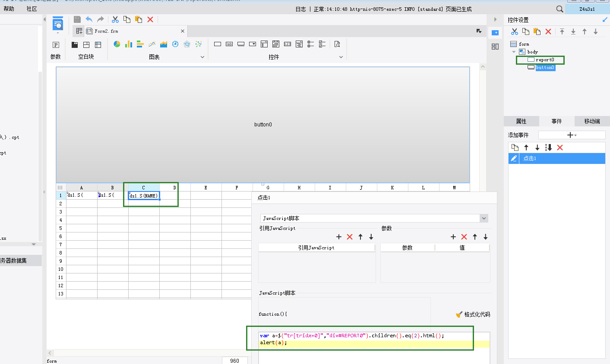Select the combo box widget icon
Image resolution: width=610 pixels, height=364 pixels.
point(253,44)
